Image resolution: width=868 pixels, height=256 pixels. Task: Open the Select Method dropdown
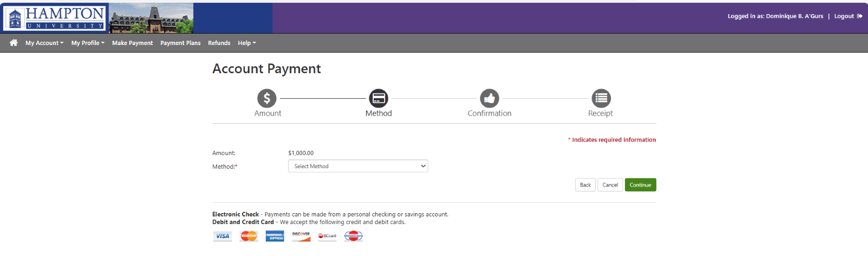point(358,167)
